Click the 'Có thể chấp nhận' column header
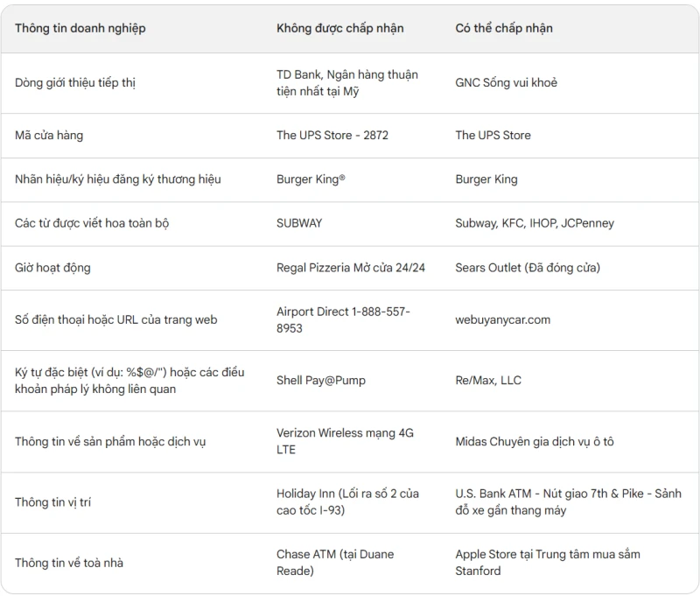 [504, 28]
